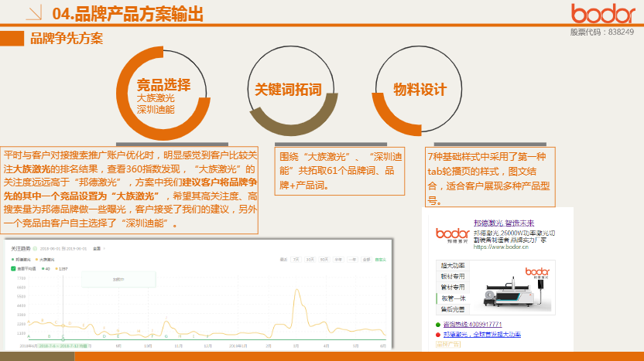The width and height of the screenshot is (644, 361).
Task: Click the 7700 y-axis label
Action: coord(21,278)
